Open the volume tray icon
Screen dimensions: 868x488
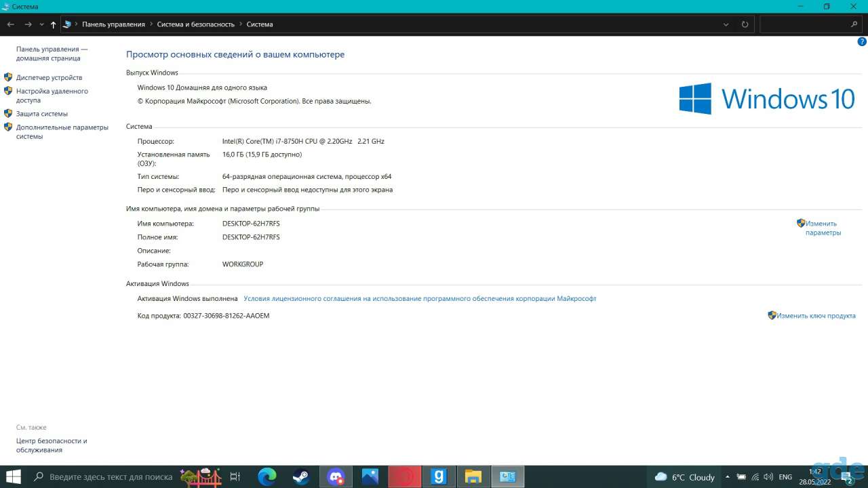(768, 477)
